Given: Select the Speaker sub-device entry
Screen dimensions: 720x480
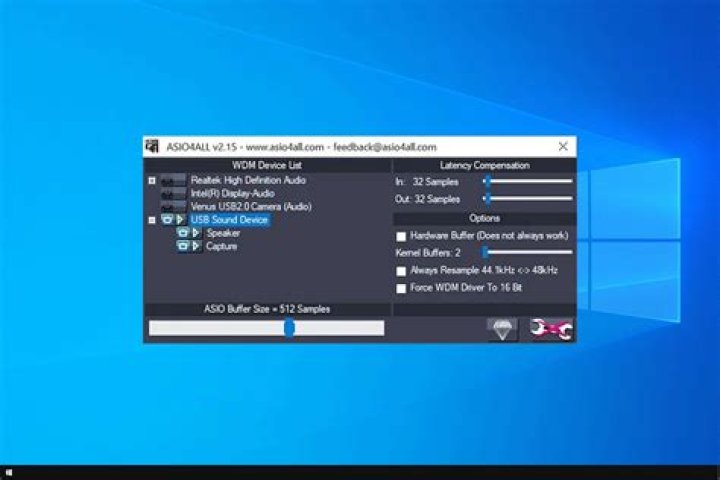Looking at the screenshot, I should pos(223,233).
